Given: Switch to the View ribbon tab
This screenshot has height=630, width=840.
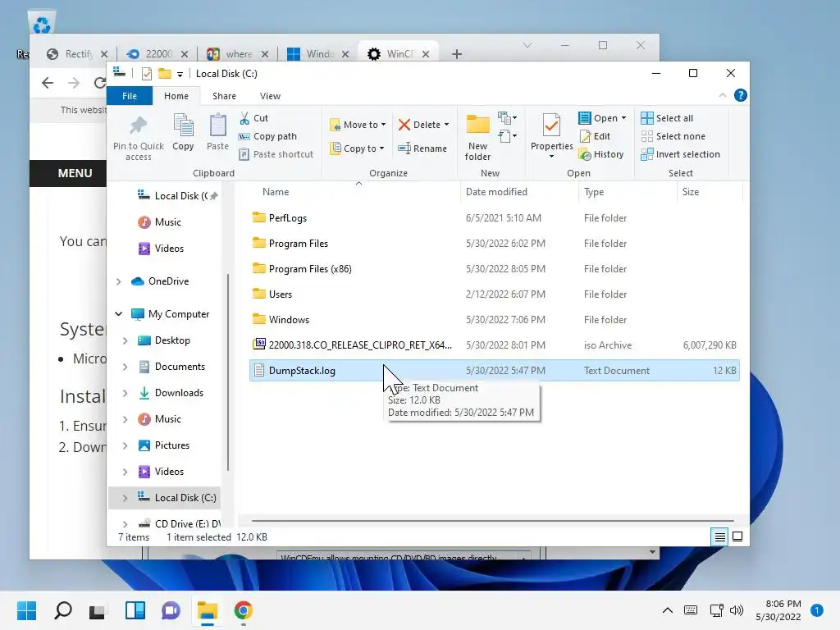Looking at the screenshot, I should [270, 96].
